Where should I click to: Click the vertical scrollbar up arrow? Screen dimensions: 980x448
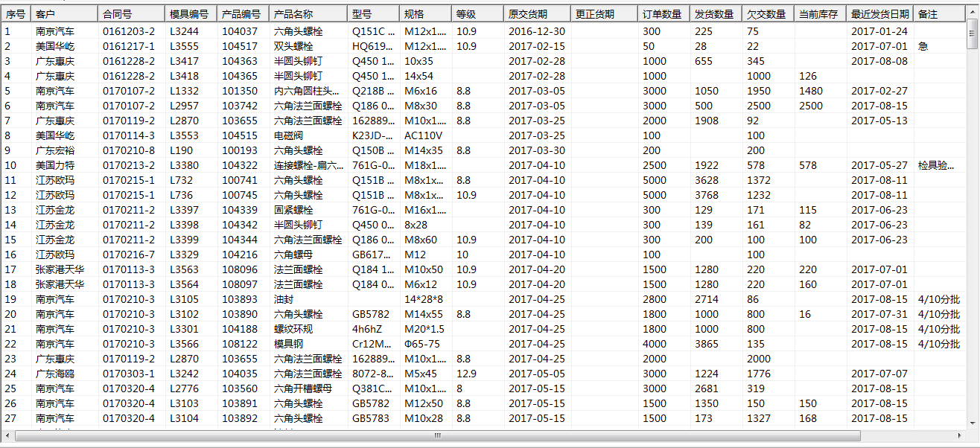[x=972, y=13]
